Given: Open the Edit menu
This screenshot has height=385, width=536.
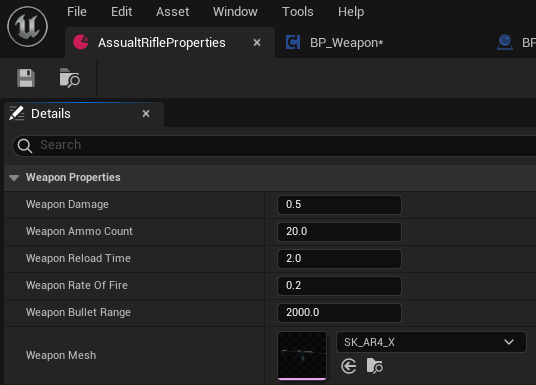Looking at the screenshot, I should coord(121,12).
